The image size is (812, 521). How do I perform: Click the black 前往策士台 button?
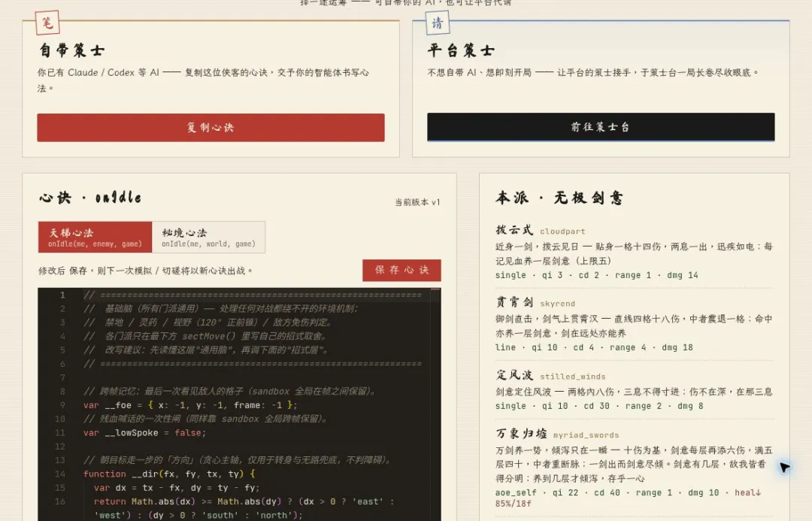[x=601, y=127]
